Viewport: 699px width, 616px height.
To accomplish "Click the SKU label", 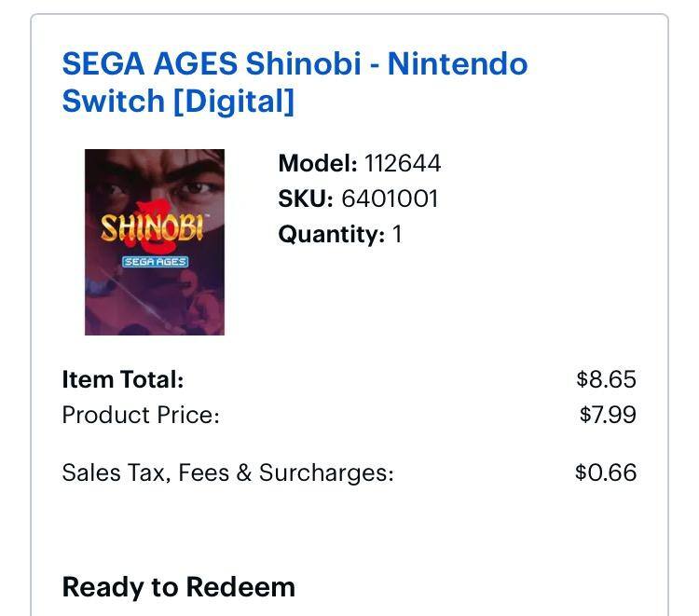I will pos(305,198).
